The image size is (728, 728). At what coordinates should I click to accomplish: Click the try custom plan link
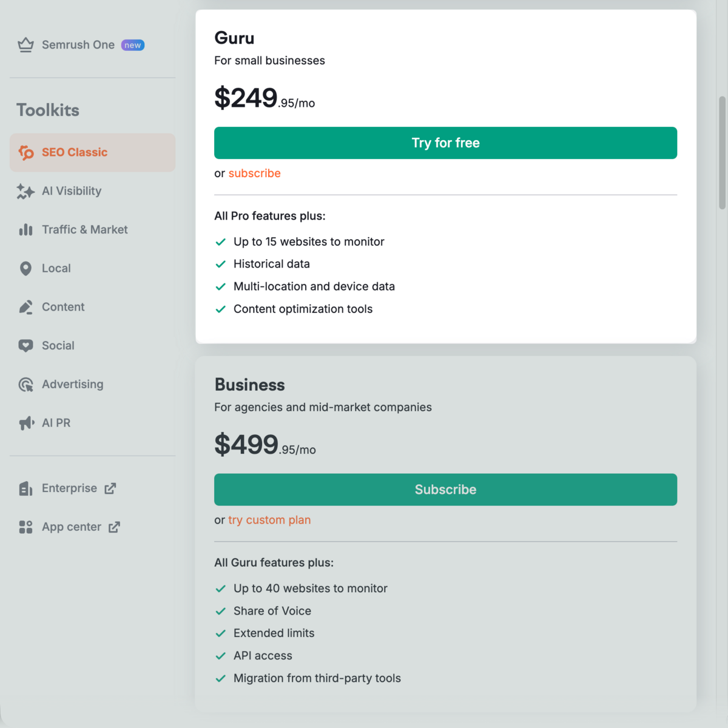tap(269, 520)
